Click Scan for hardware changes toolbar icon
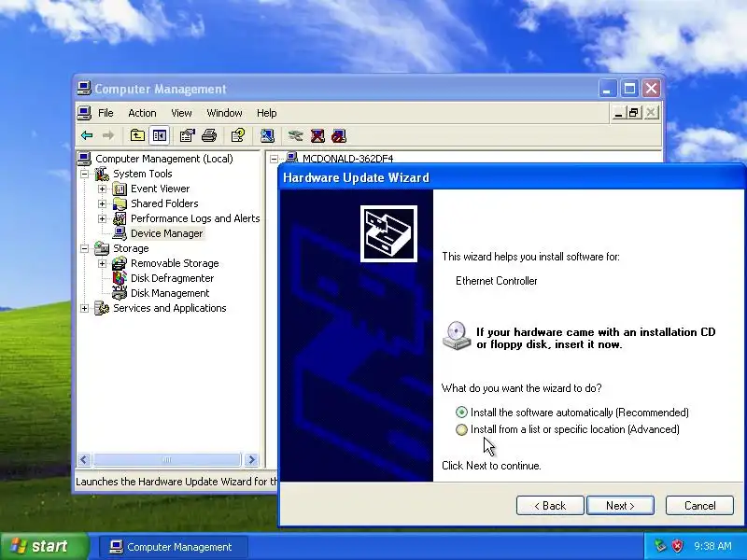The image size is (747, 560). (267, 135)
